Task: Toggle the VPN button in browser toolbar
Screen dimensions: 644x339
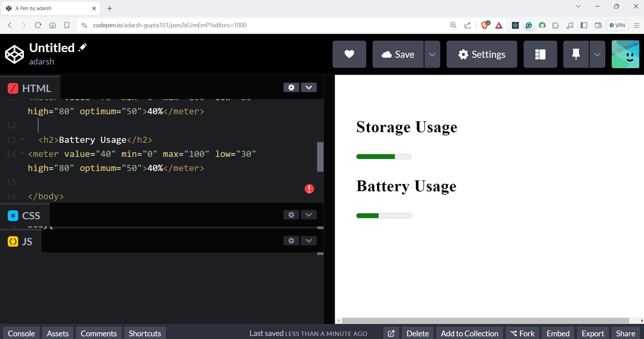Action: (617, 25)
